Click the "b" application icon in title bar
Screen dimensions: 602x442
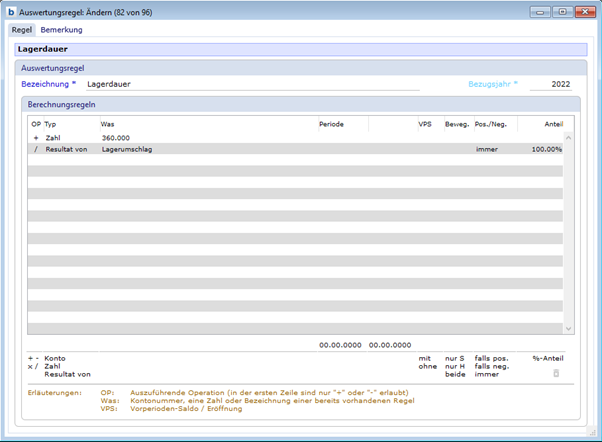[x=11, y=12]
